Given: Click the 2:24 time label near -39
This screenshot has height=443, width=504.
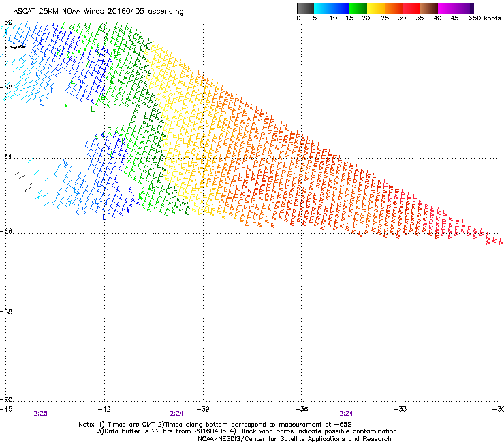Looking at the screenshot, I should point(177,414).
